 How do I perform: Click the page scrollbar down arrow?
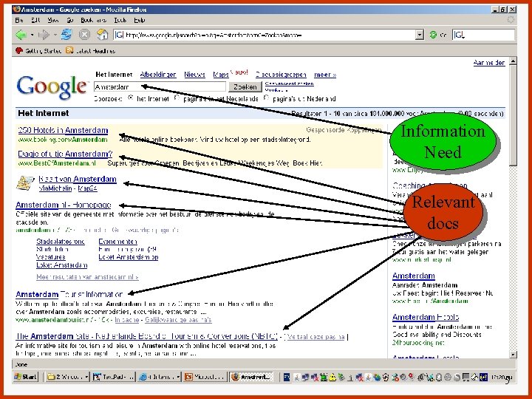(513, 355)
